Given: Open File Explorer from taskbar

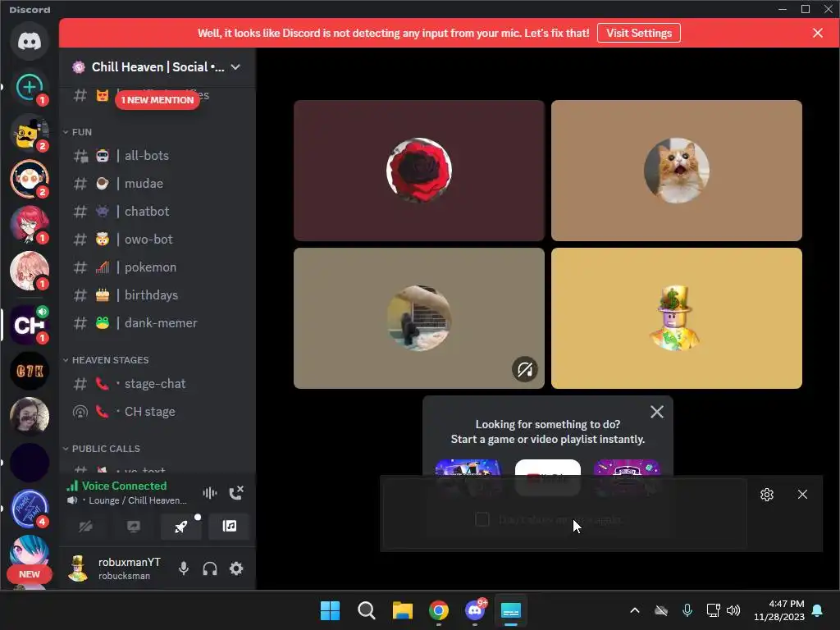Looking at the screenshot, I should (x=402, y=610).
